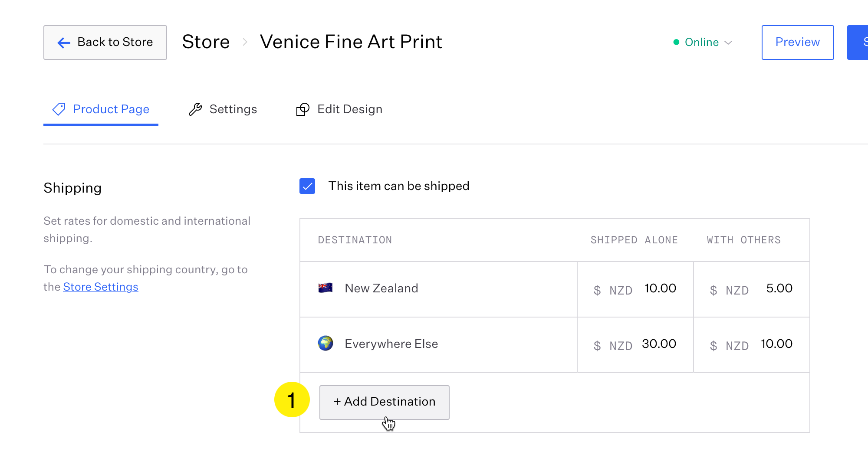Edit New Zealand shipped alone rate
This screenshot has height=465, width=868.
tap(660, 288)
